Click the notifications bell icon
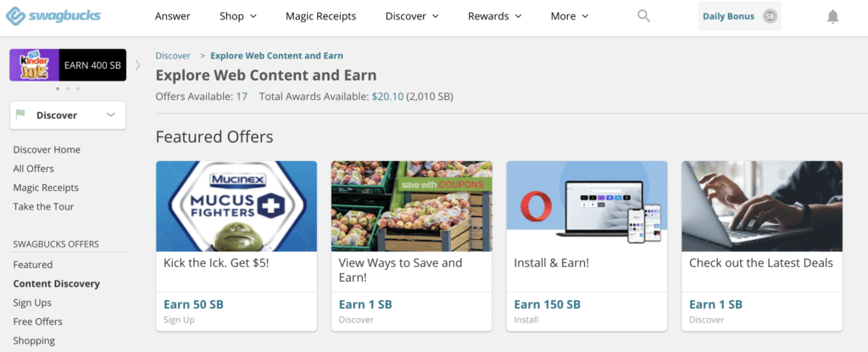 [x=833, y=16]
